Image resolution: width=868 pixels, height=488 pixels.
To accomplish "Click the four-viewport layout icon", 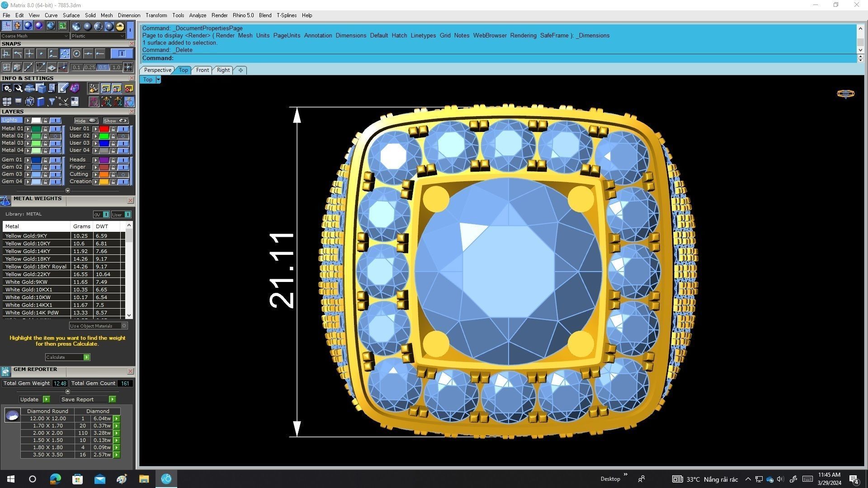I will (7, 102).
